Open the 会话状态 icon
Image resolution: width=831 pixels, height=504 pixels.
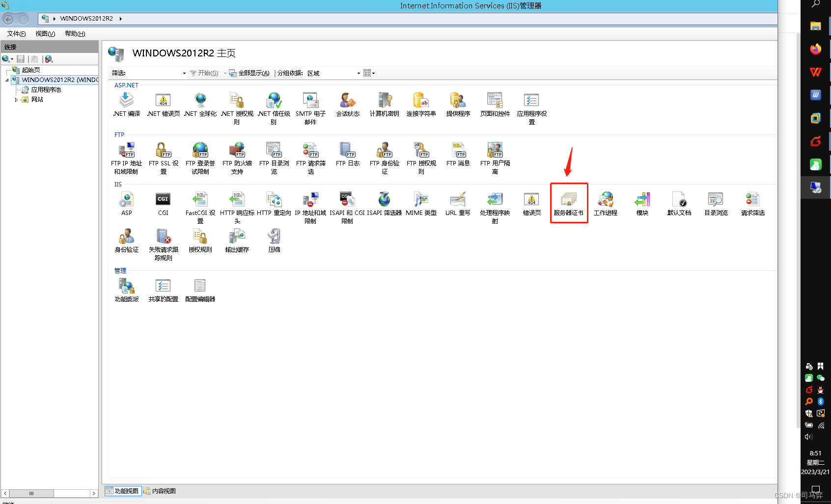click(348, 105)
